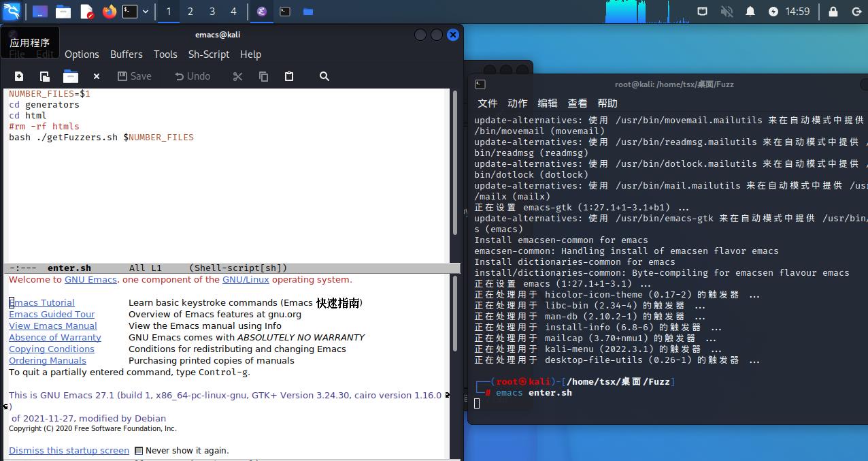Open the 查看 menu in the terminal
This screenshot has height=461, width=868.
[x=578, y=104]
